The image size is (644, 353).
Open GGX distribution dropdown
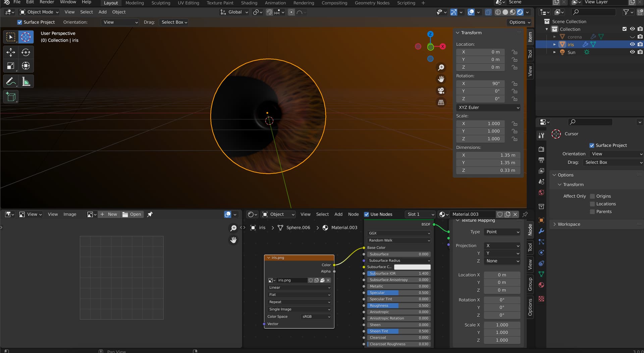point(399,233)
